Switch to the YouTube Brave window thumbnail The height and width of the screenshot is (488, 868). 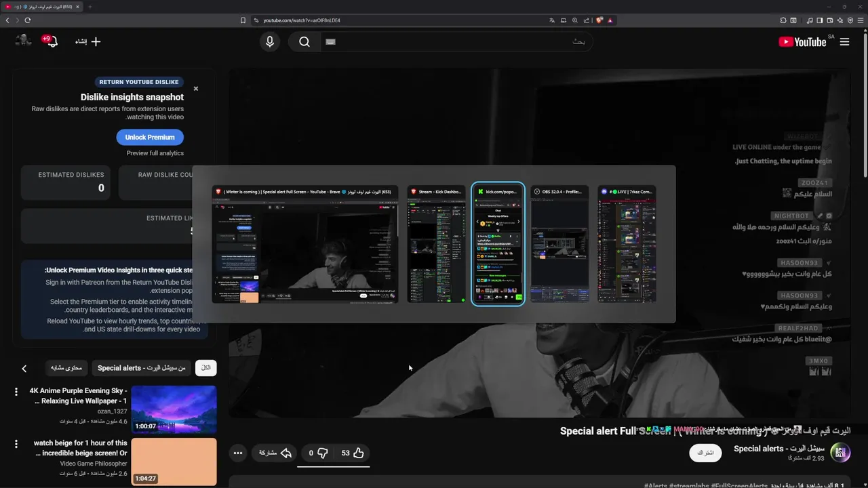[x=305, y=244]
